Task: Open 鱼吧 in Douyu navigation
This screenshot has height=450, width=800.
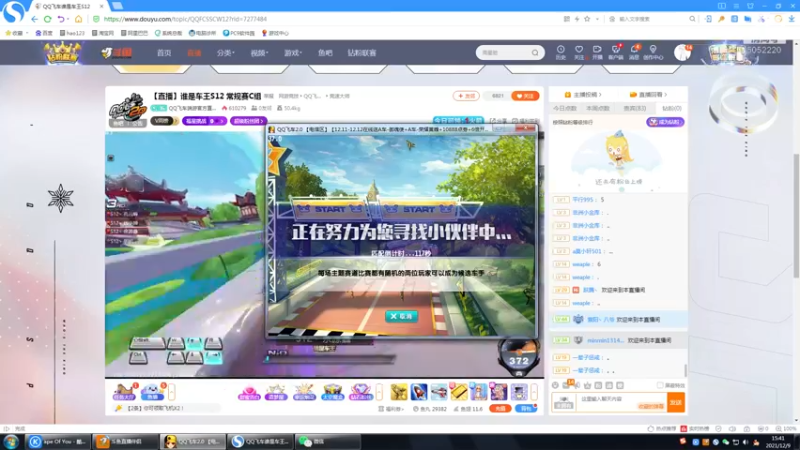Action: click(x=325, y=53)
